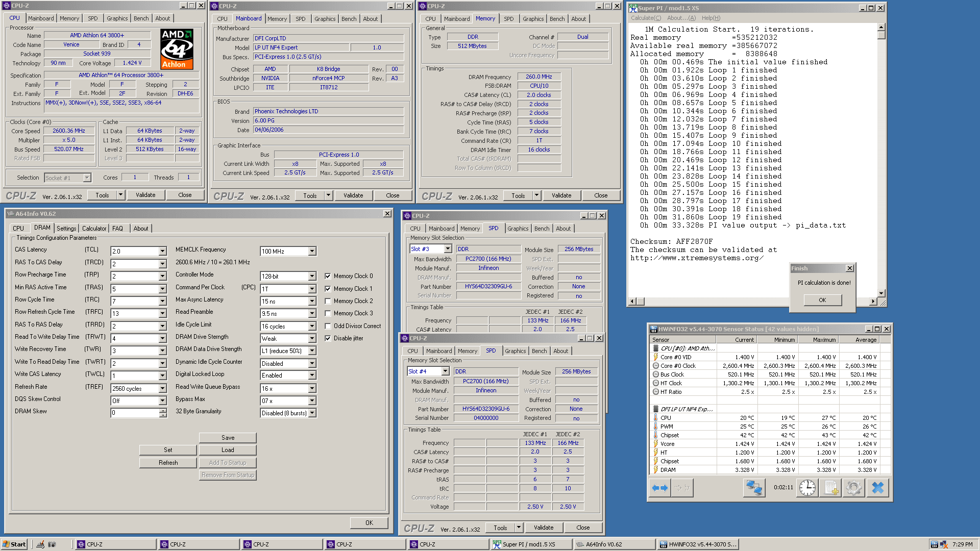This screenshot has height=551, width=980.
Task: Click Vcore voltage lightning icon
Action: point(656,444)
